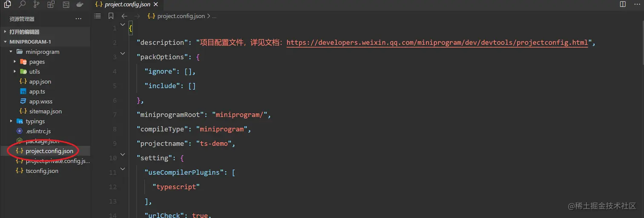Click the project.config.json breadcrumb

(181, 16)
